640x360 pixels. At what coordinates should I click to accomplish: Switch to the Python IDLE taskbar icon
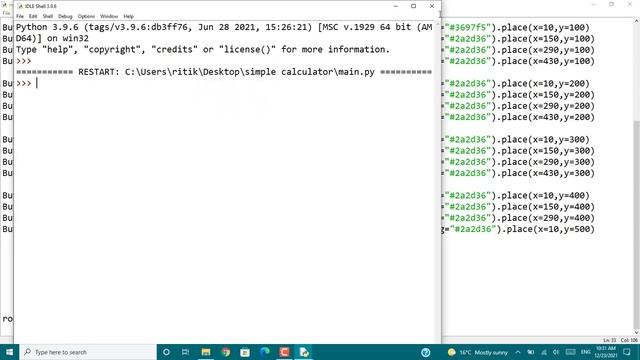[x=304, y=352]
